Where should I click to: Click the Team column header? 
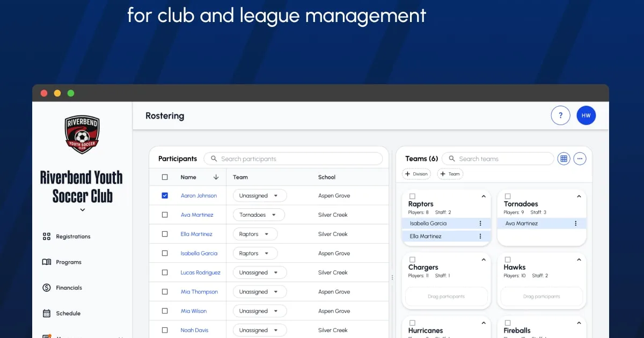point(240,177)
